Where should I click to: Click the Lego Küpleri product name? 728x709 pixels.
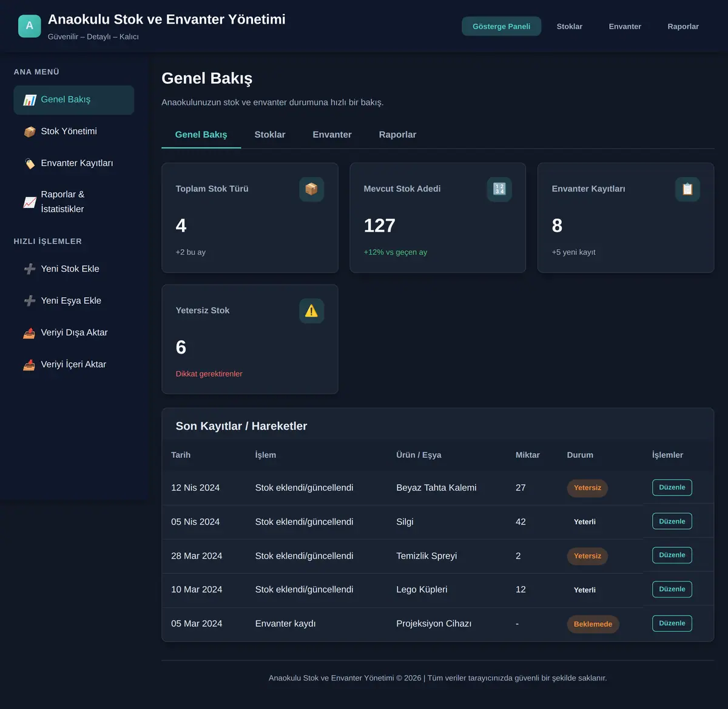[422, 590]
